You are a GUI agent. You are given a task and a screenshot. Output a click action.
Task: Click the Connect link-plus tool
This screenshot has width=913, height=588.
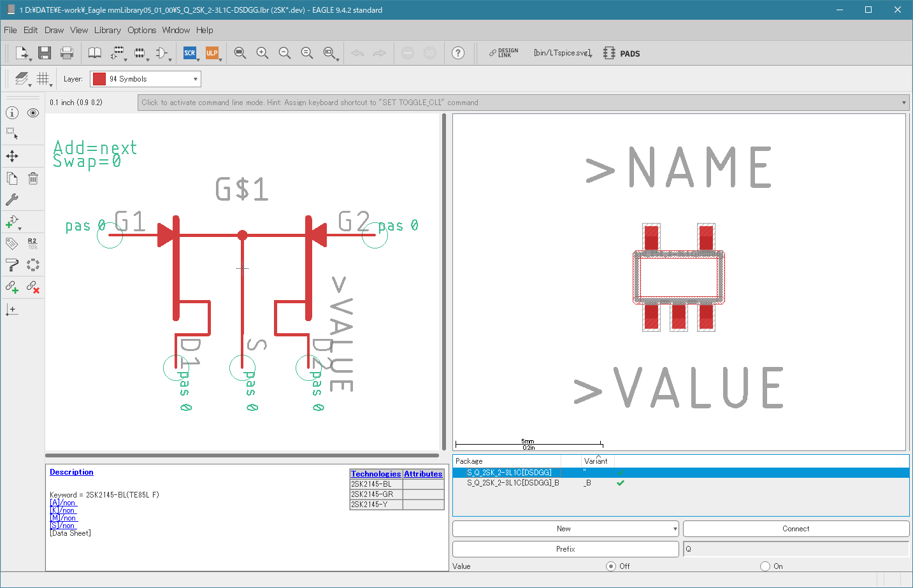coord(12,287)
